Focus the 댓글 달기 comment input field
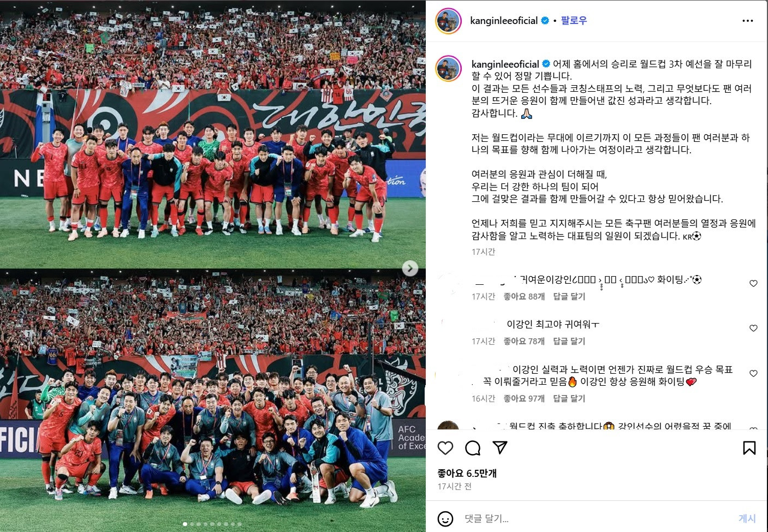 tap(595, 519)
